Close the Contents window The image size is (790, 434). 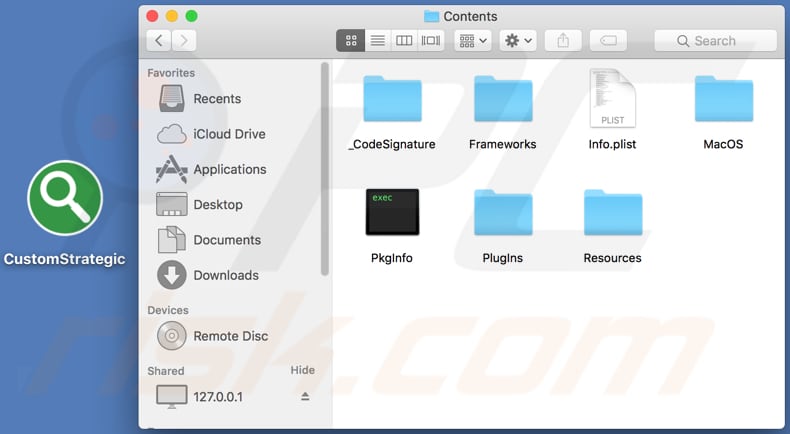pyautogui.click(x=152, y=16)
